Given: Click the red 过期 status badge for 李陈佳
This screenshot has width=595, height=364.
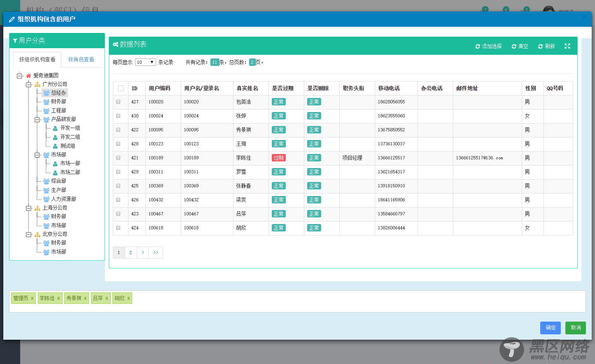Looking at the screenshot, I should click(279, 158).
